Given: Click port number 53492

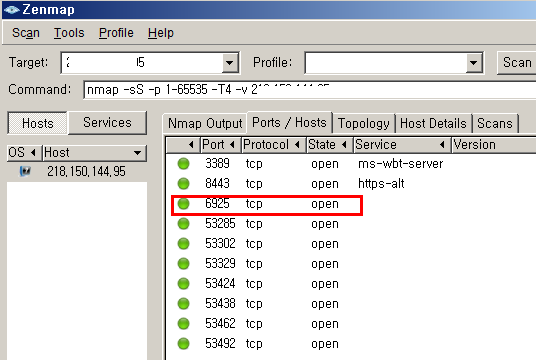Looking at the screenshot, I should [220, 344].
